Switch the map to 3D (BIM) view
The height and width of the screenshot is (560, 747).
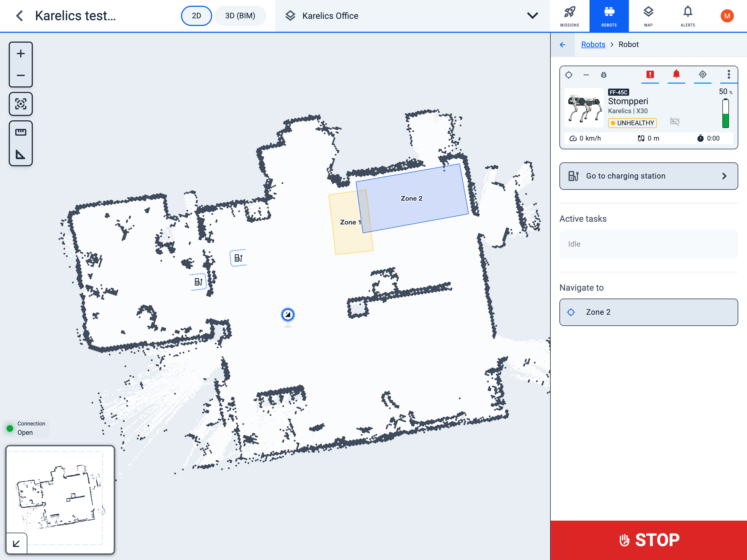click(240, 16)
